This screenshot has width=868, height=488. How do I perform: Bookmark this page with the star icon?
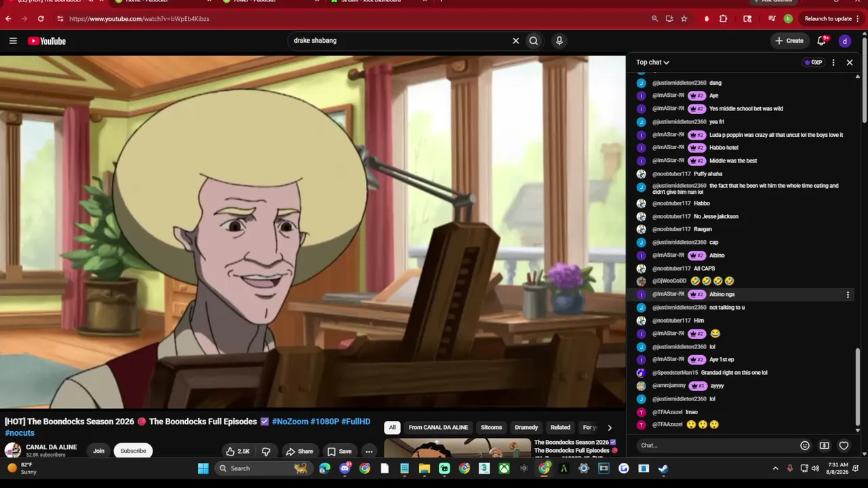pos(684,19)
